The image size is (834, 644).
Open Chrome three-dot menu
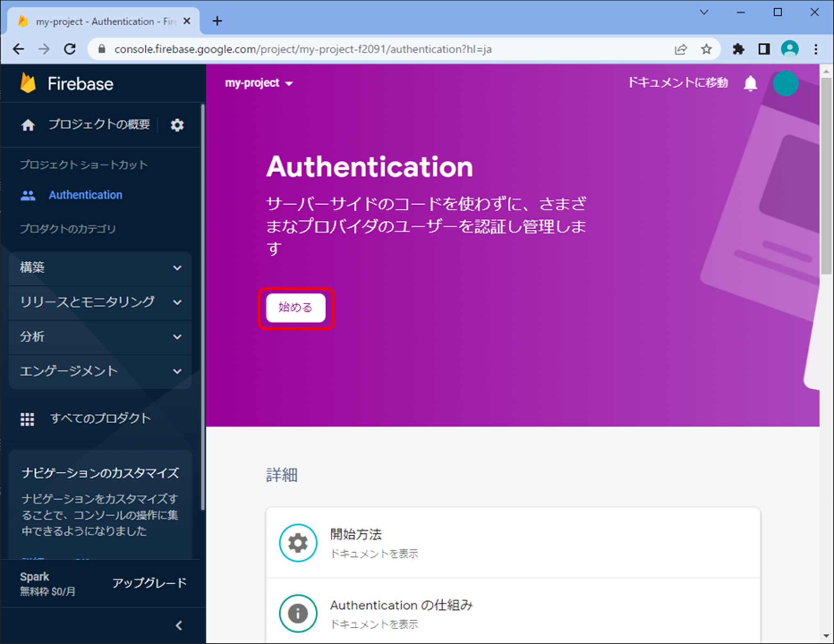pyautogui.click(x=816, y=49)
